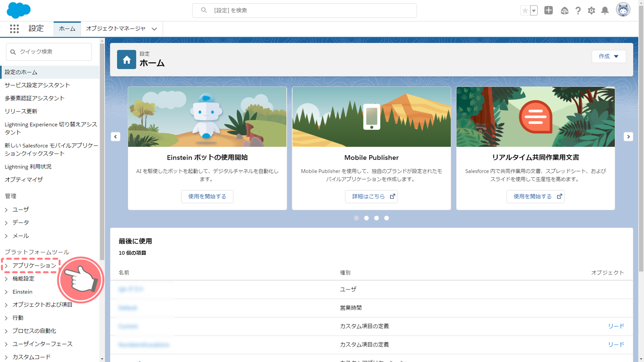
Task: Expand プロセスの自動化 tree node
Action: (x=6, y=331)
